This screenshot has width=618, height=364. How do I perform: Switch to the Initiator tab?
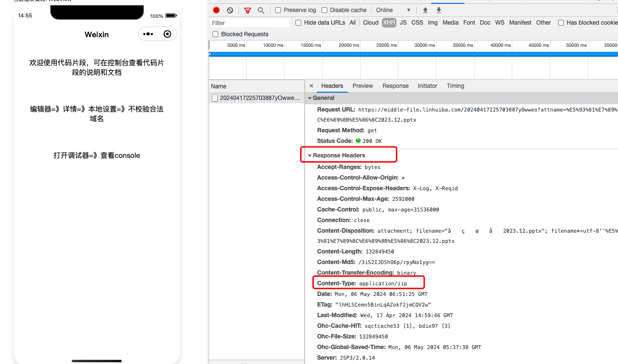[427, 86]
